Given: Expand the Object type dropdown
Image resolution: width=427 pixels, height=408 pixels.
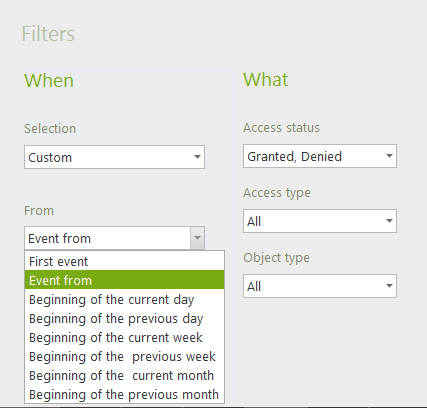Looking at the screenshot, I should pos(320,286).
